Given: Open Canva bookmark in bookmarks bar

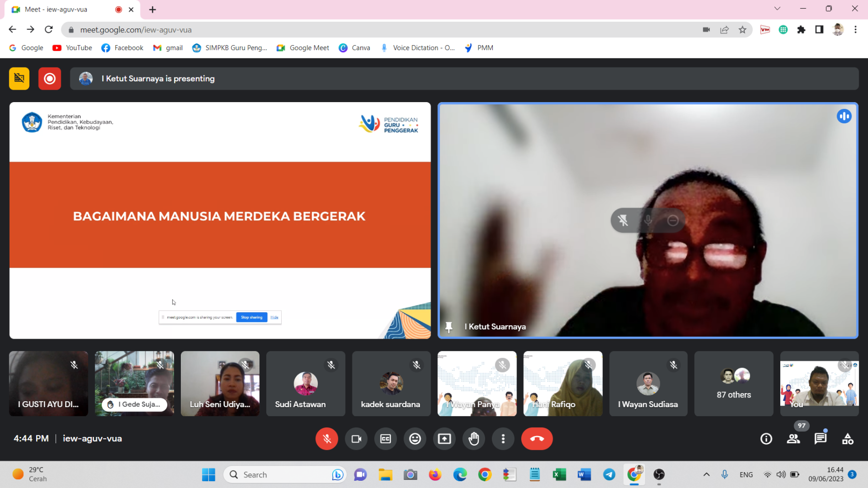Looking at the screenshot, I should 354,48.
